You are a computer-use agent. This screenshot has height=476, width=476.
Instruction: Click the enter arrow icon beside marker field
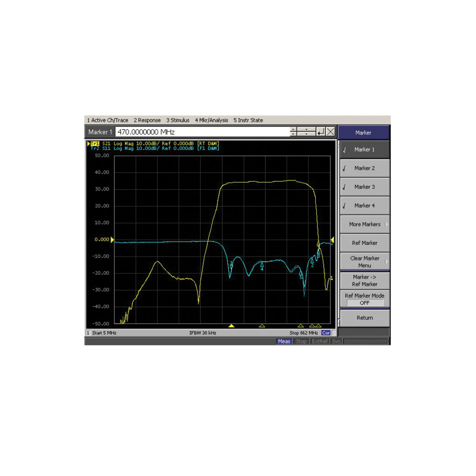click(x=321, y=132)
